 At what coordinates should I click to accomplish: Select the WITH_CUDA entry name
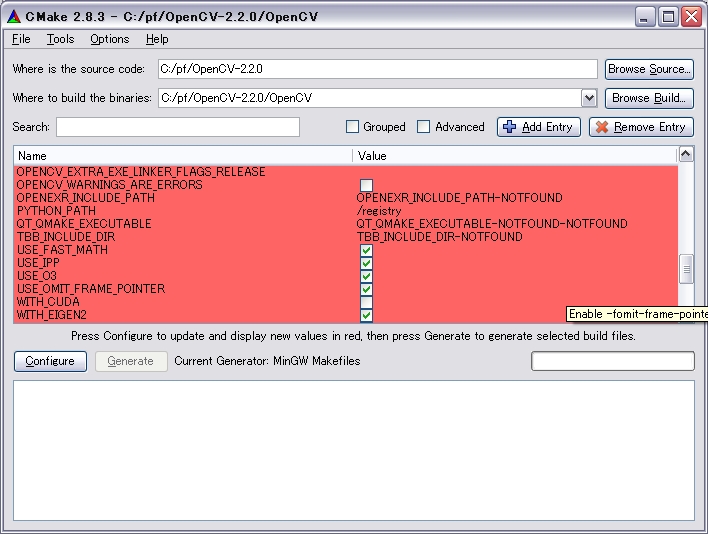click(48, 302)
